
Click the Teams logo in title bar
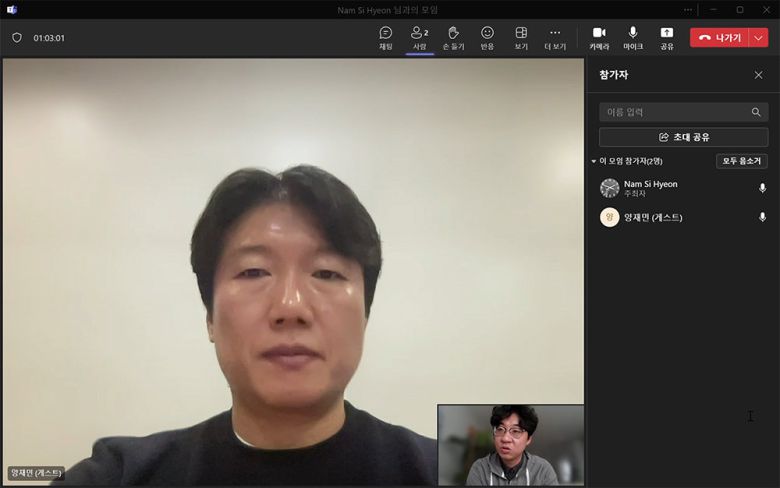point(12,9)
